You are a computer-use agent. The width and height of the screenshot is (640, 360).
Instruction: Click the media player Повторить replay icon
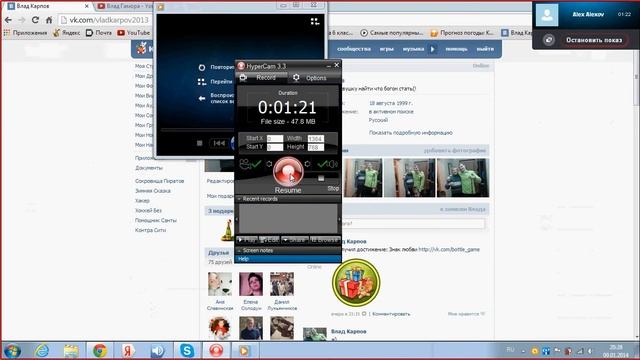click(202, 67)
